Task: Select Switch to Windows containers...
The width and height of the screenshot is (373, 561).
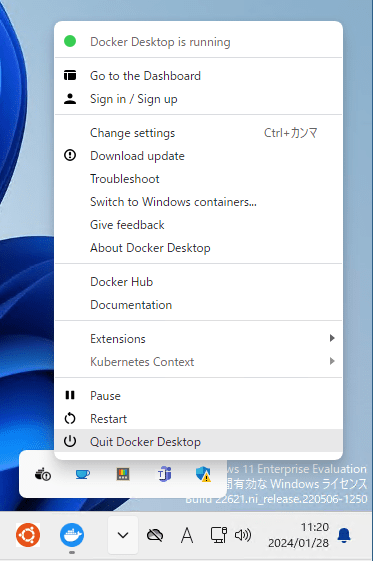Action: (198, 202)
